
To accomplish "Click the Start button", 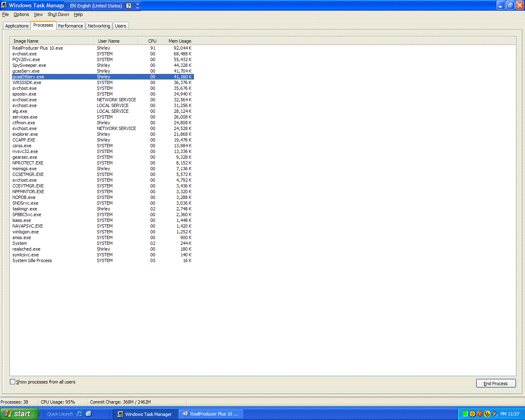I will (x=19, y=414).
